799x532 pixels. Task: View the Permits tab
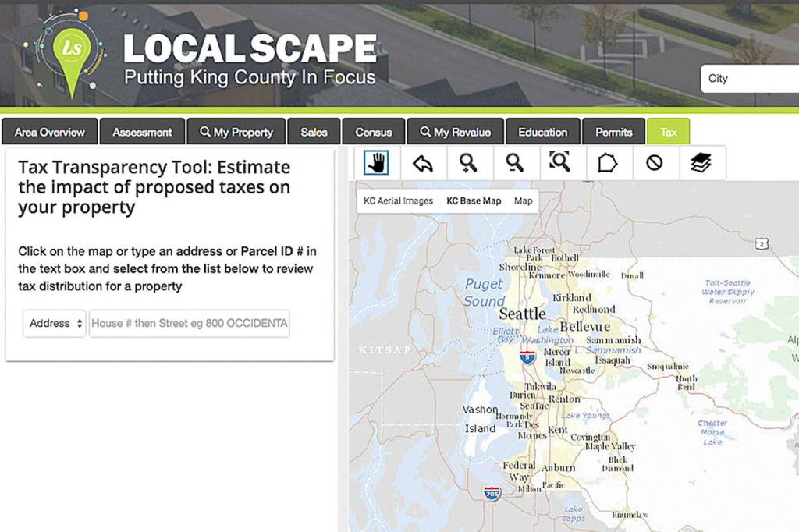click(x=613, y=132)
